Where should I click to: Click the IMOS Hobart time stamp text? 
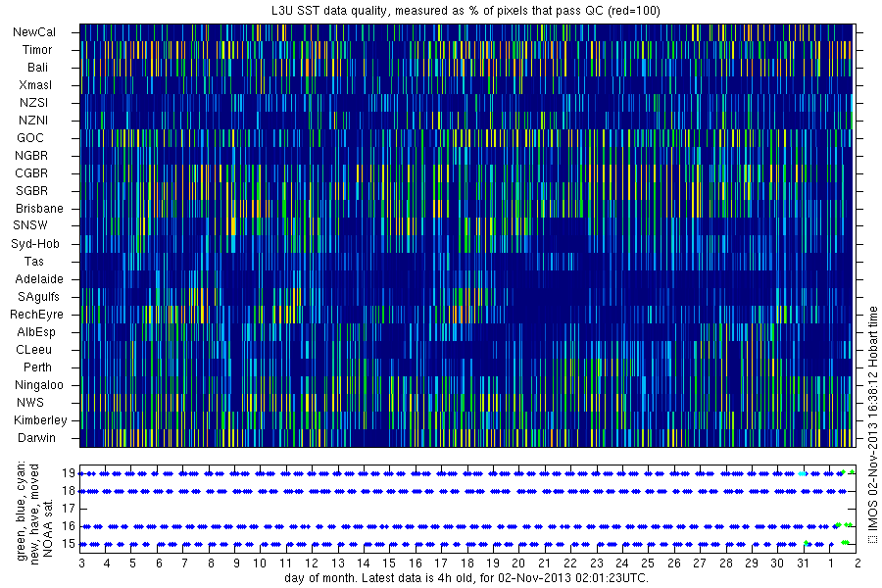point(872,424)
